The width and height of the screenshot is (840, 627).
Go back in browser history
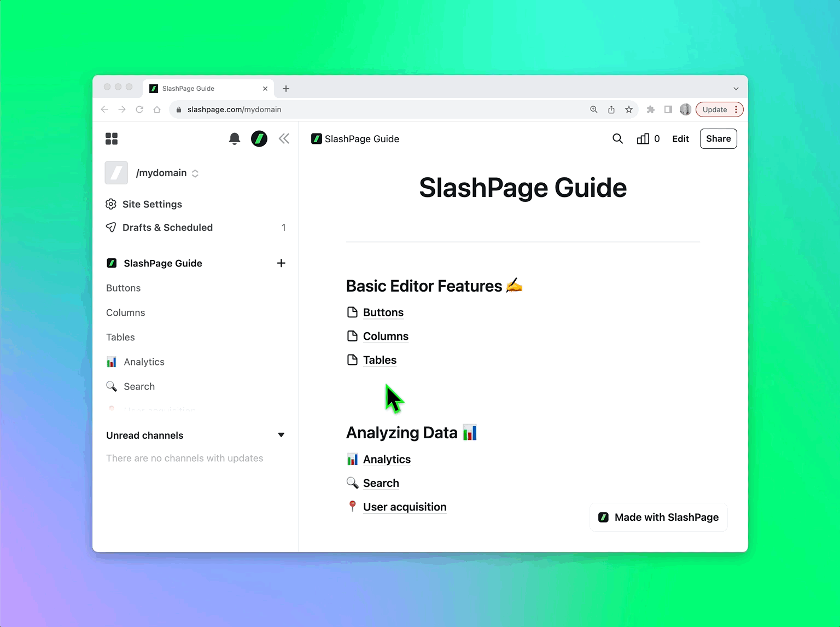click(104, 109)
